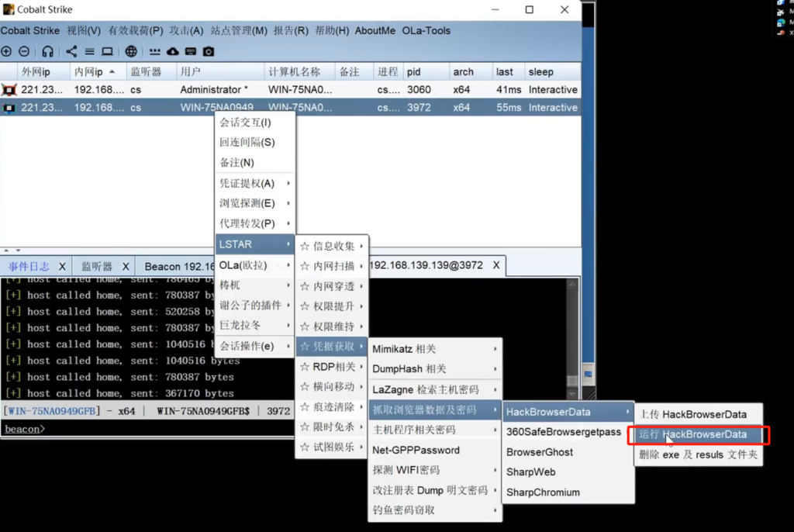Choose 上传 HackBrowserData menu entry
The image size is (794, 532).
pyautogui.click(x=699, y=414)
